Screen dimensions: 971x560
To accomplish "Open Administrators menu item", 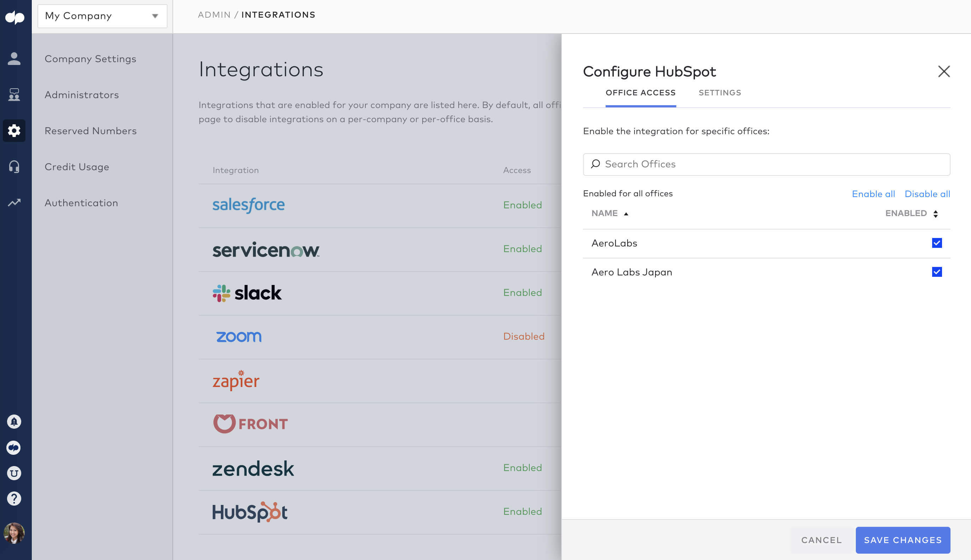I will click(82, 95).
